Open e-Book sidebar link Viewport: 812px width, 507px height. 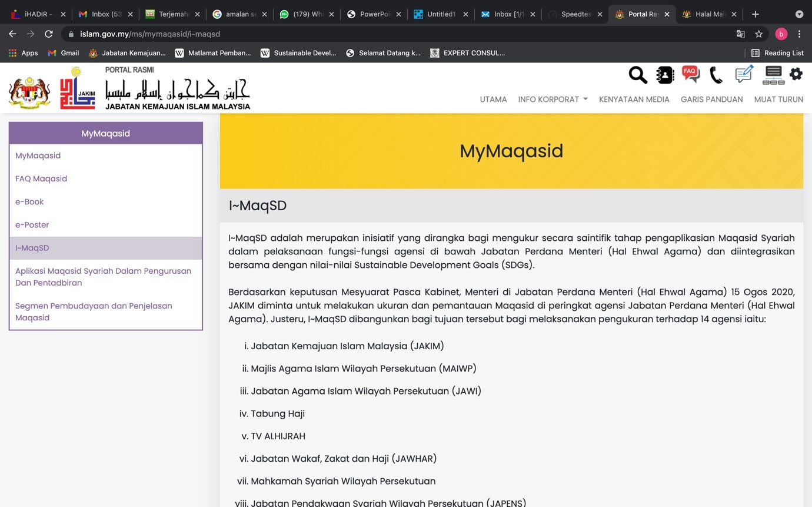29,201
